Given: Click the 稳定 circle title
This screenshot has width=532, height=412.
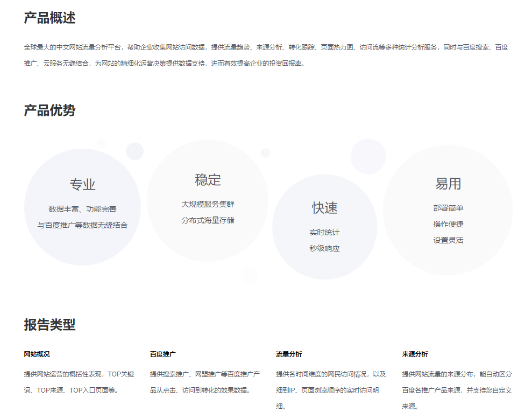Looking at the screenshot, I should click(x=208, y=180).
